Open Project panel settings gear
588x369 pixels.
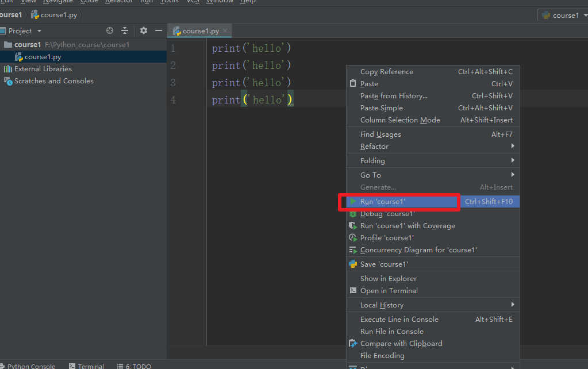pos(144,31)
